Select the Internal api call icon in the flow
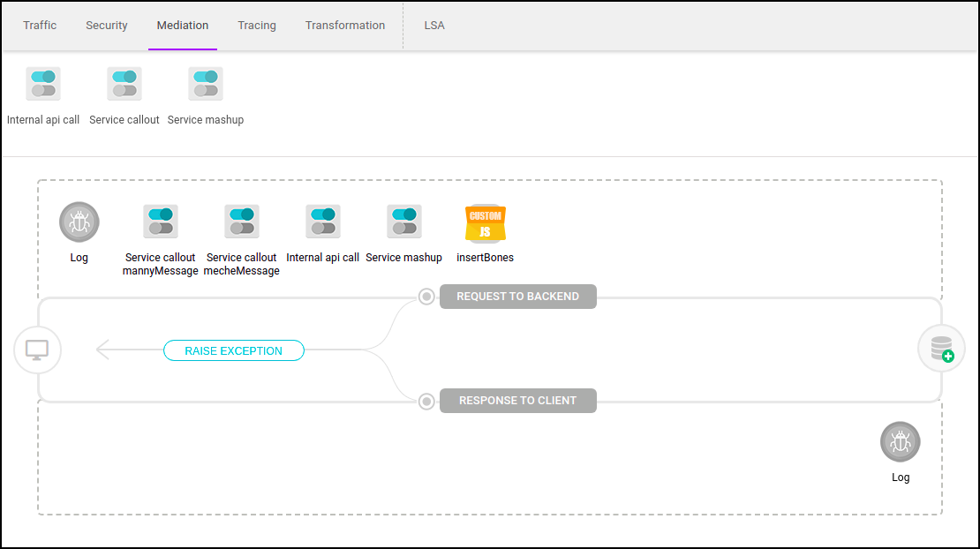Image resolution: width=980 pixels, height=549 pixels. coord(322,221)
